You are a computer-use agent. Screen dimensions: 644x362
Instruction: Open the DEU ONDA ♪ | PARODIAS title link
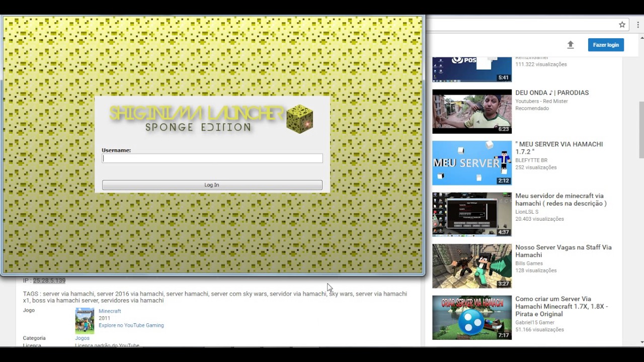(552, 93)
